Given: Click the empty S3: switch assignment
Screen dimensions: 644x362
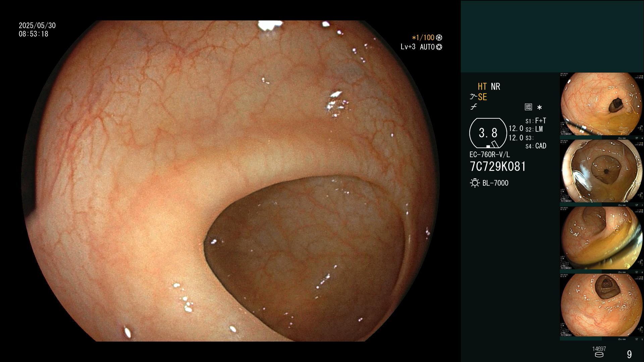Looking at the screenshot, I should click(x=529, y=138).
